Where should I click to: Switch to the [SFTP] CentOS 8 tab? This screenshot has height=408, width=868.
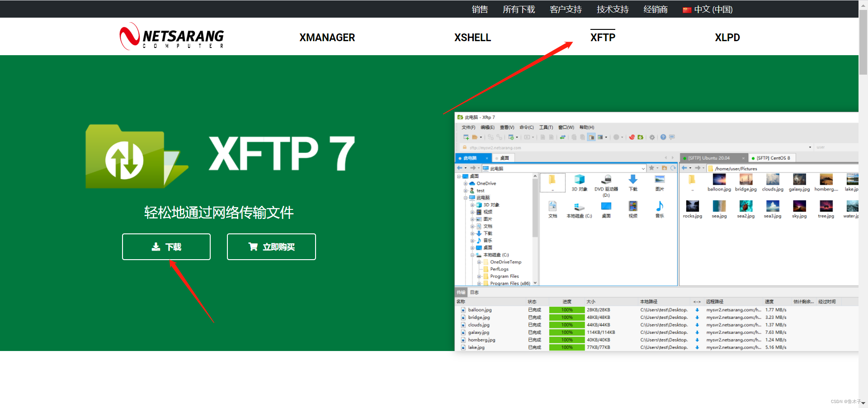click(773, 158)
